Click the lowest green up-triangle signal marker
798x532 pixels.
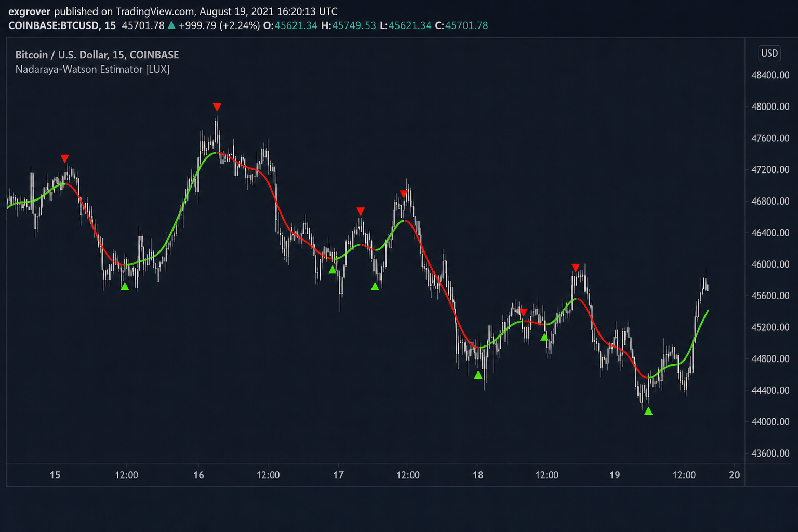tap(648, 411)
